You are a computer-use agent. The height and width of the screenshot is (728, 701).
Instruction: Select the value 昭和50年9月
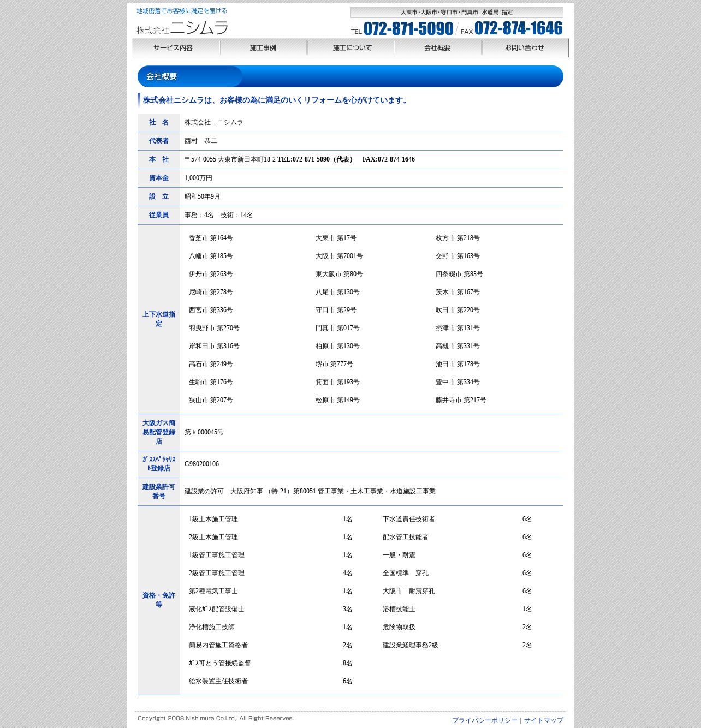pos(203,196)
